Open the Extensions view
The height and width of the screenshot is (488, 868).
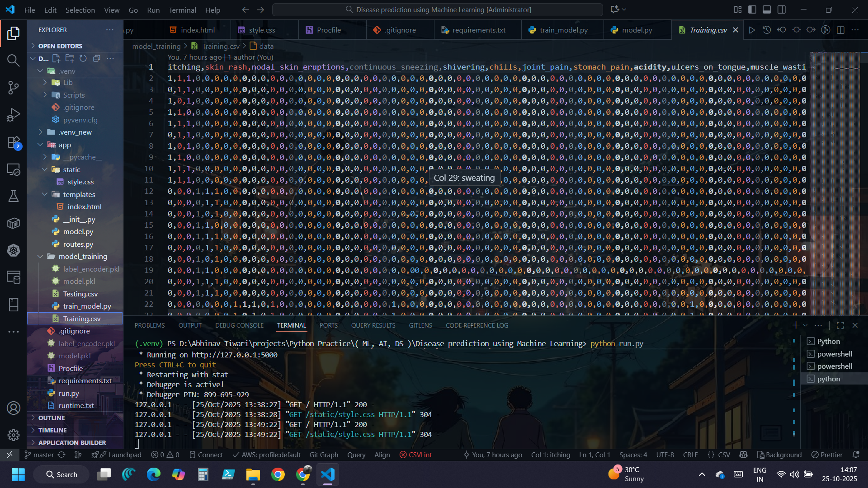point(14,142)
